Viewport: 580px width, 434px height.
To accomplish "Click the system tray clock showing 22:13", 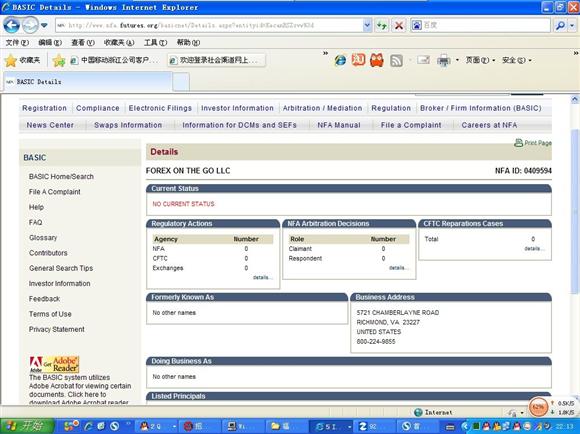I will 564,427.
